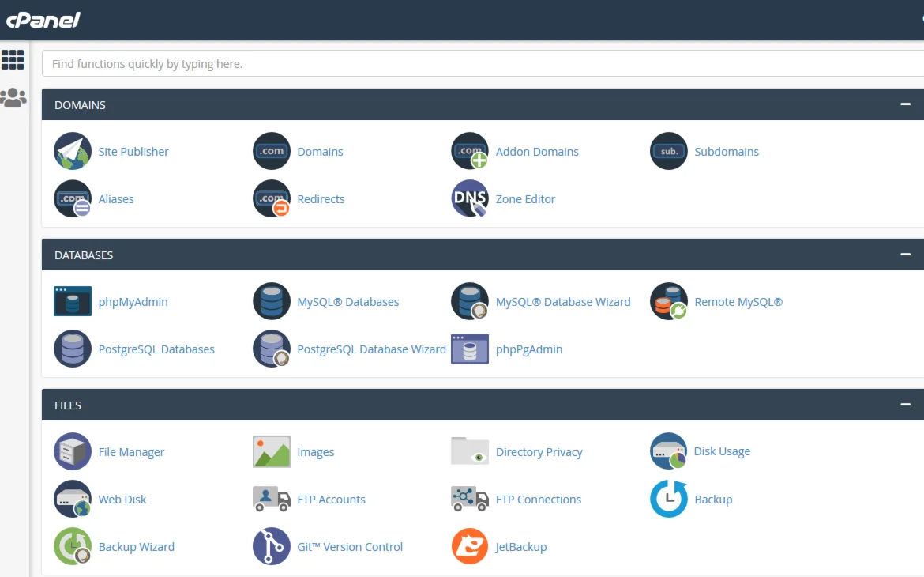The image size is (924, 577).
Task: Collapse the DATABASES section
Action: 905,255
